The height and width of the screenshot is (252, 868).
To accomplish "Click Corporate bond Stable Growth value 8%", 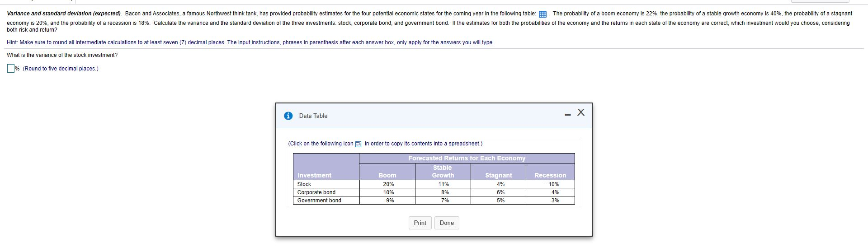I will [445, 192].
